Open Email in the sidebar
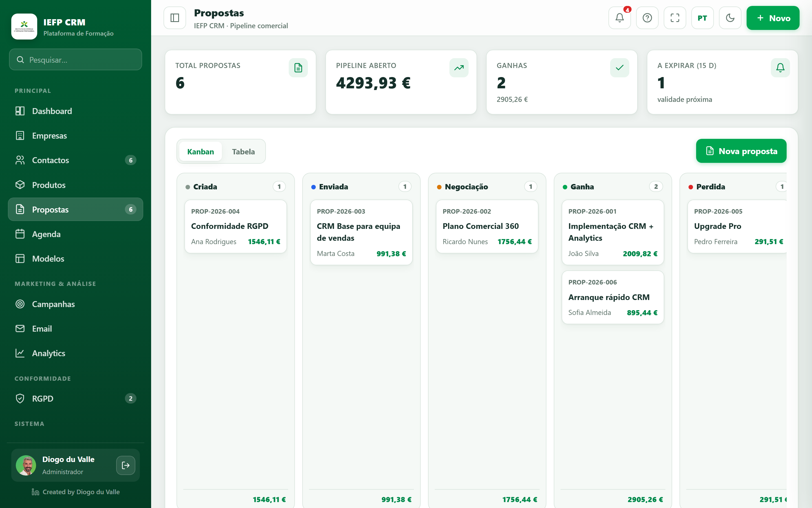The width and height of the screenshot is (812, 508). tap(76, 329)
